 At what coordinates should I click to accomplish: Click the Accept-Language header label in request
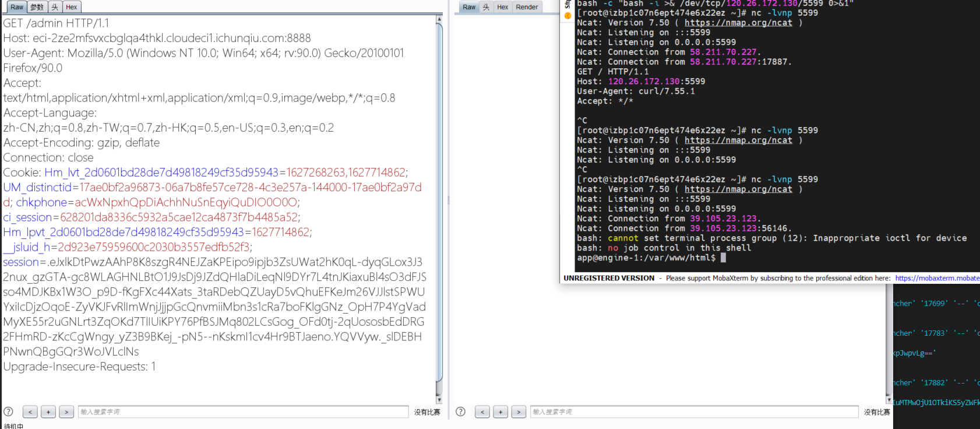tap(50, 113)
